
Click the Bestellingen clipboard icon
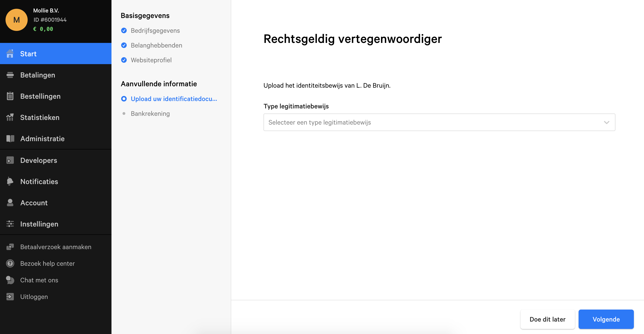coord(10,96)
